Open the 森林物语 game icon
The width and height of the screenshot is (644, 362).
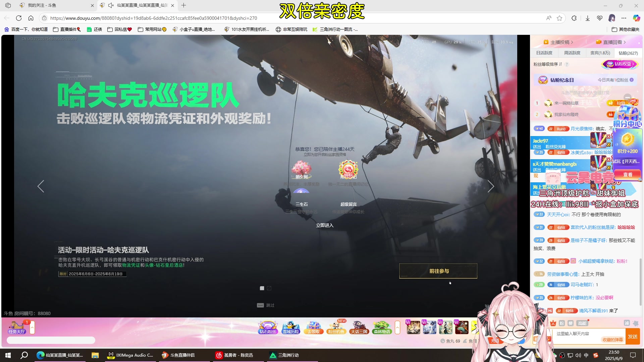pos(382,327)
